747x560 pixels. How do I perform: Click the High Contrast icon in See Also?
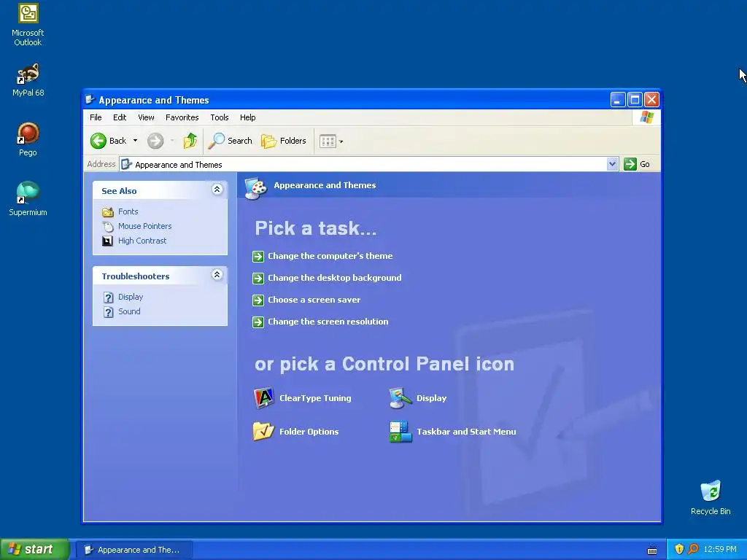pyautogui.click(x=108, y=241)
